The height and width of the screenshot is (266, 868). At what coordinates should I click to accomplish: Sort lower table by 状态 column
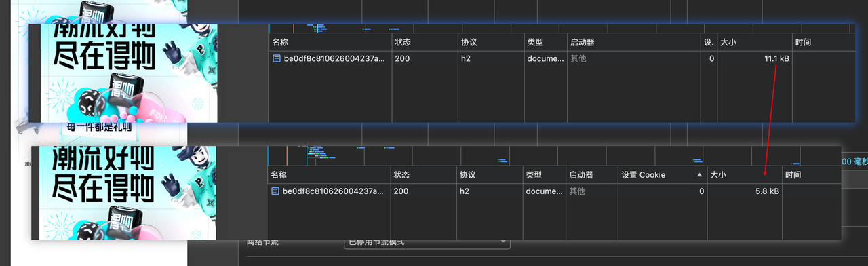[x=424, y=175]
